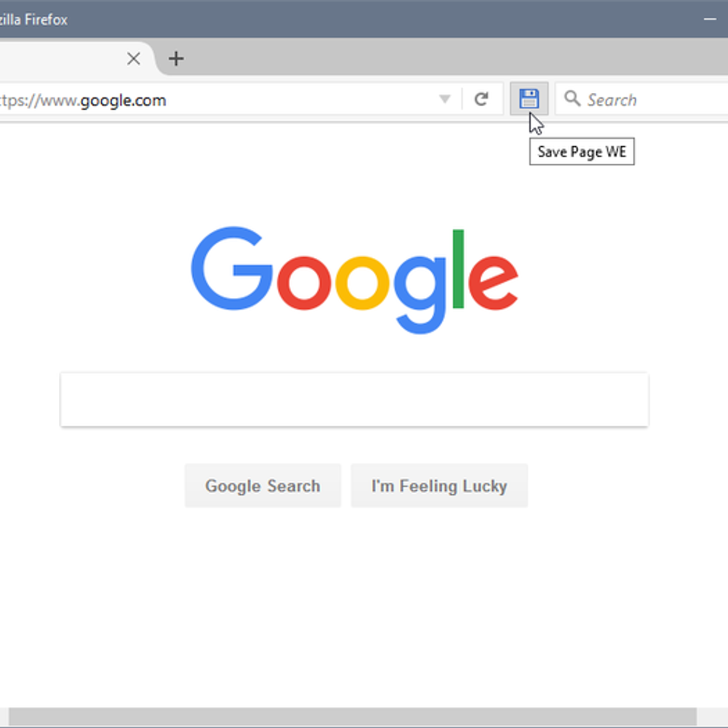Click the blank page area below buttons
728x728 pixels.
coord(364,607)
